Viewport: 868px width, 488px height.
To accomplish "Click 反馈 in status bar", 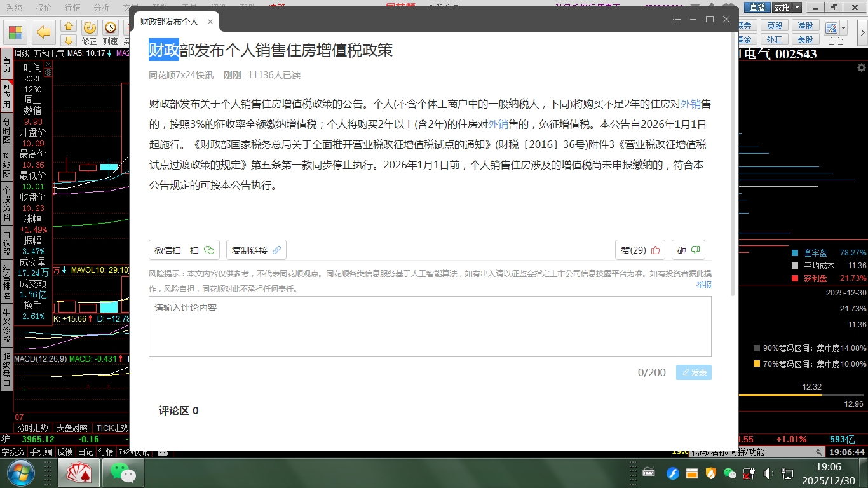I will (65, 452).
